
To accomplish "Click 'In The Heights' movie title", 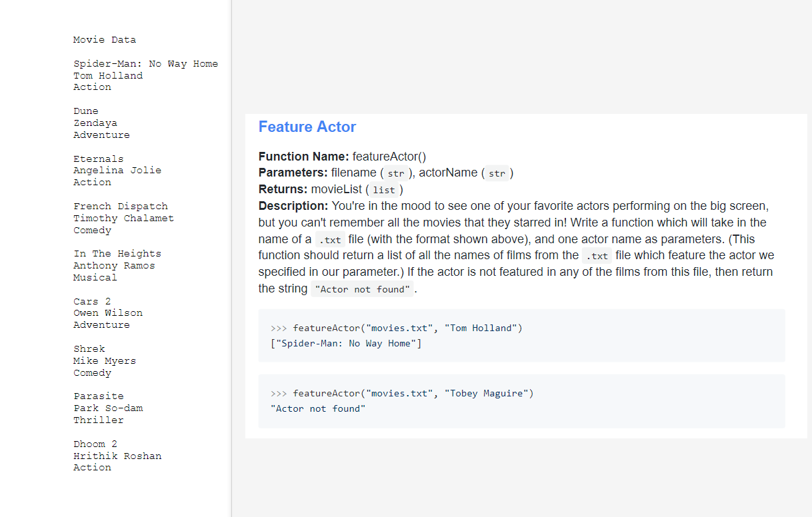I will coord(117,254).
